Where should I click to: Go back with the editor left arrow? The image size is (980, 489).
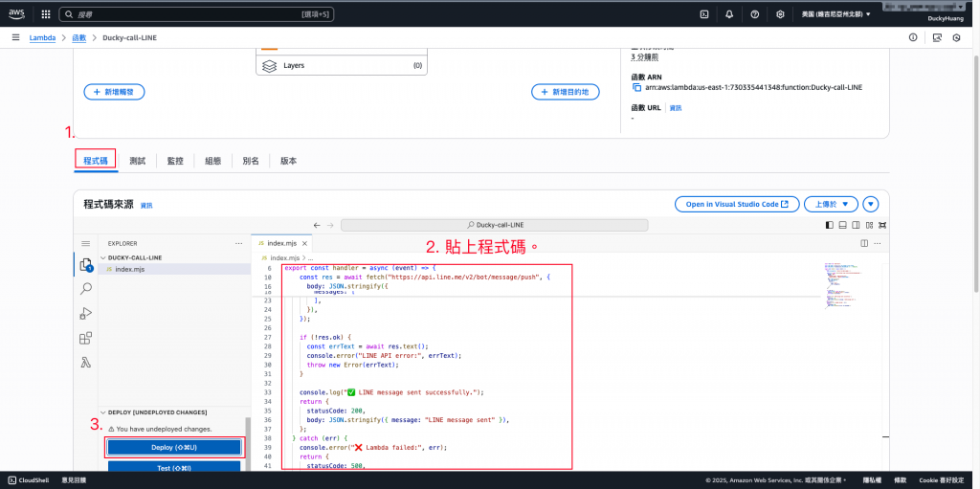317,225
